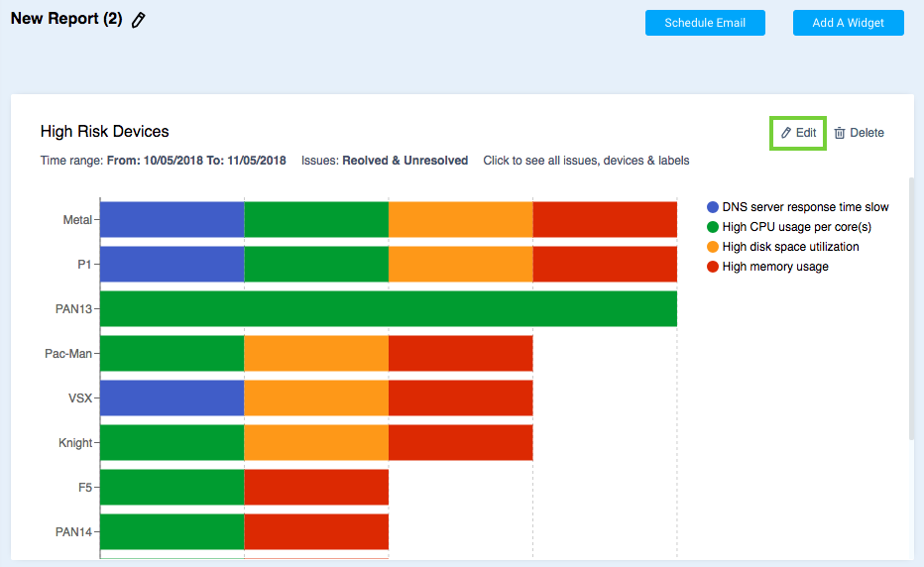Click the Edit pencil icon on widget
The image size is (924, 567).
[x=786, y=133]
